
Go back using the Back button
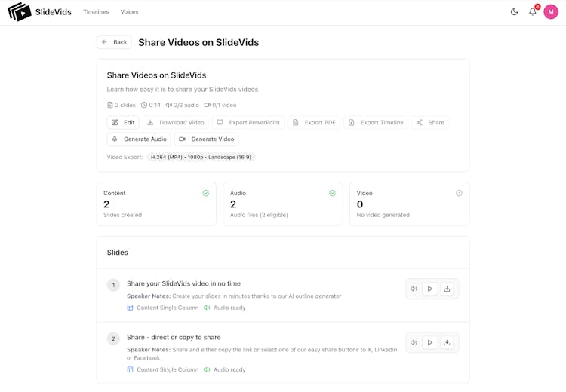point(114,42)
